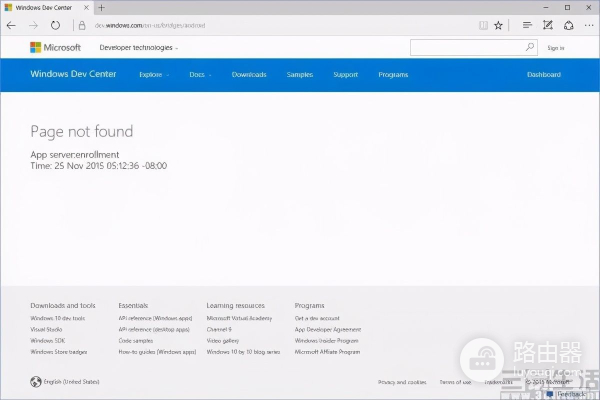Click the address bar URL
This screenshot has height=400, width=600.
[150, 26]
